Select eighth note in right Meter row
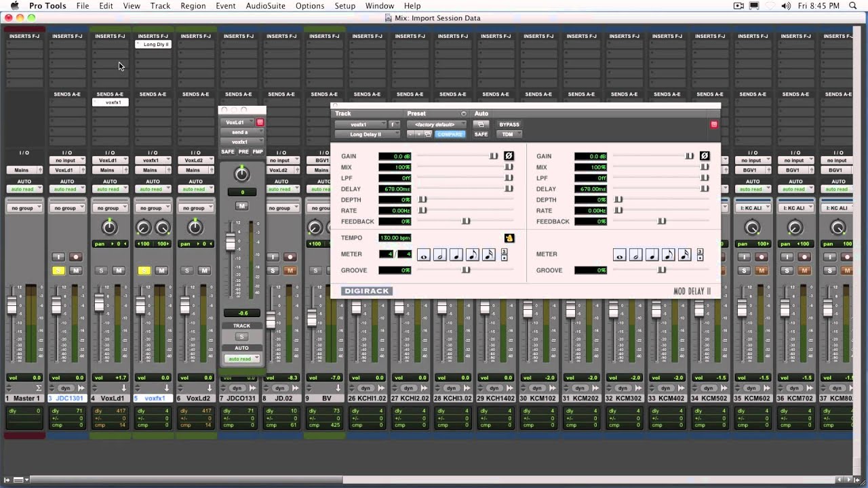This screenshot has height=488, width=868. point(668,255)
